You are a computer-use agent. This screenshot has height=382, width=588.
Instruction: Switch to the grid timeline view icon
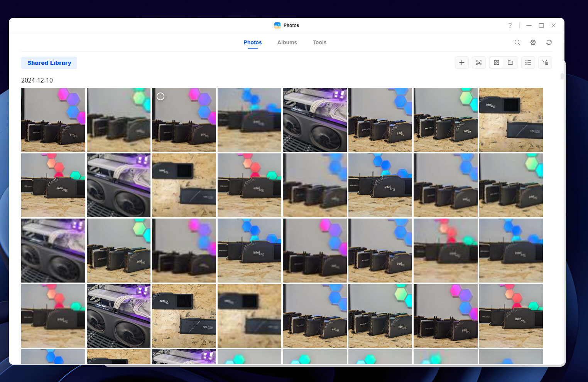(x=497, y=62)
